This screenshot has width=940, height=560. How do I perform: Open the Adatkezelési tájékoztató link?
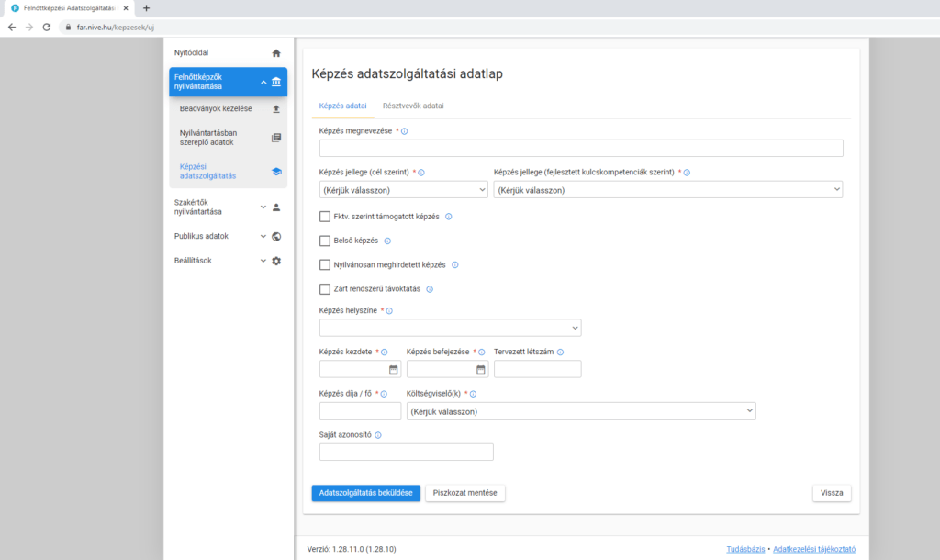point(814,550)
